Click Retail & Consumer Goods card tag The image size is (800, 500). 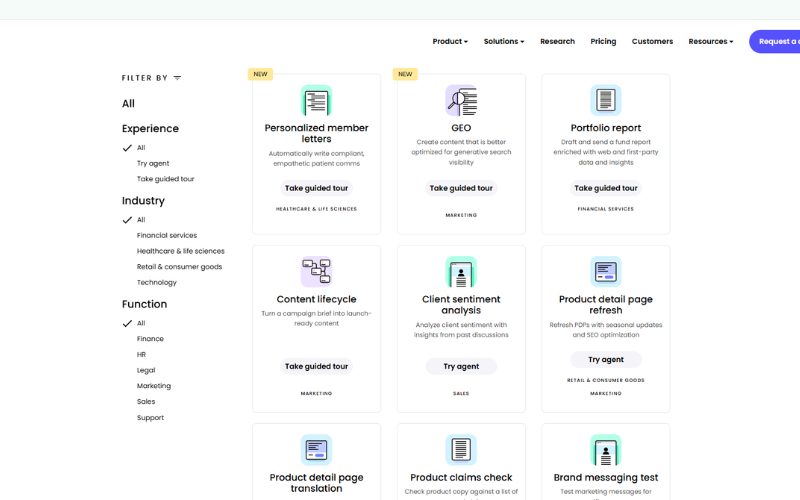coord(606,381)
